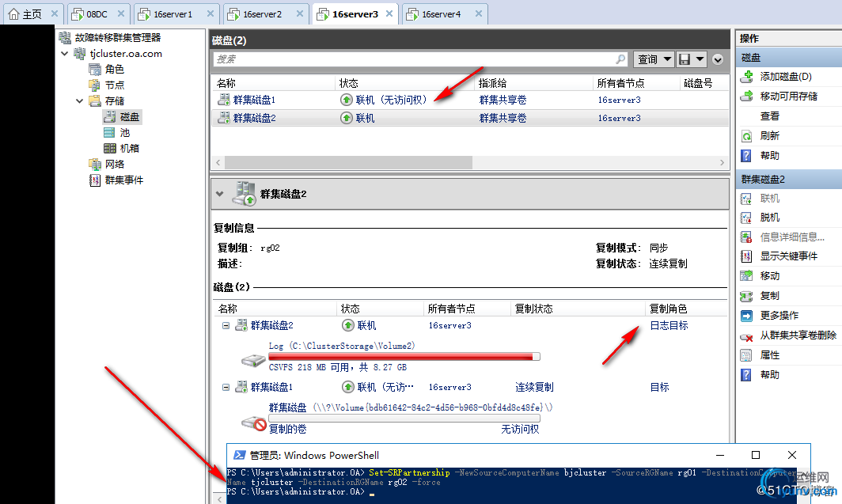Viewport: 842px width, 504px height.
Task: Collapse the 群集磁盘2 details pane
Action: tap(220, 194)
